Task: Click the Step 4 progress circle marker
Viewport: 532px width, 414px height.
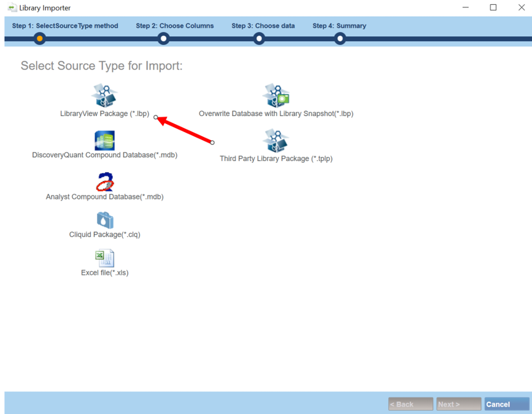Action: pos(340,38)
